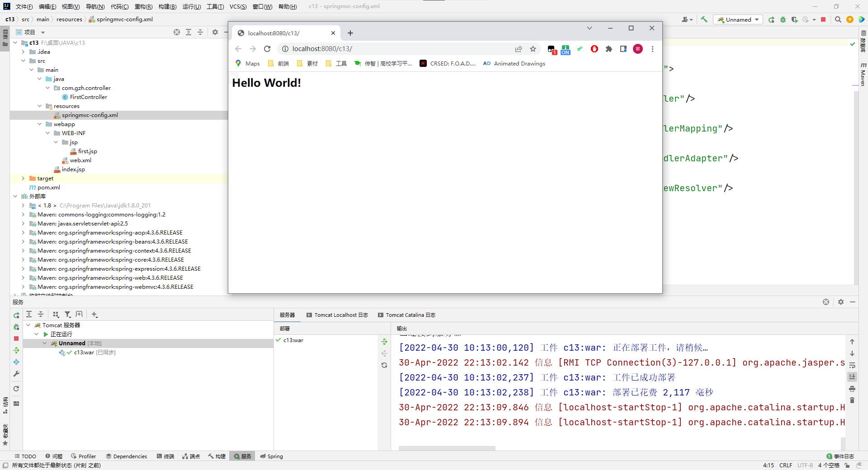This screenshot has height=470, width=868.
Task: Click the Chrome share page icon in address bar
Action: click(519, 49)
